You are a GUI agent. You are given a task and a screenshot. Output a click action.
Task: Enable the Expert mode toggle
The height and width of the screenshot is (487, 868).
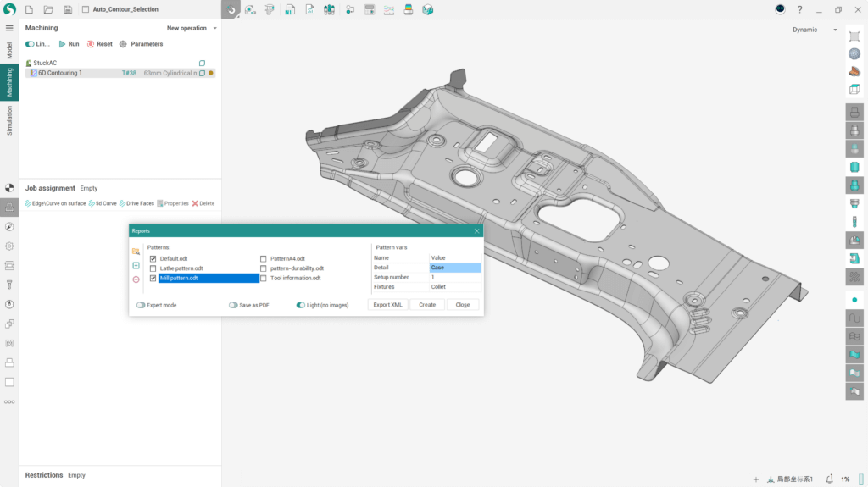pos(141,305)
